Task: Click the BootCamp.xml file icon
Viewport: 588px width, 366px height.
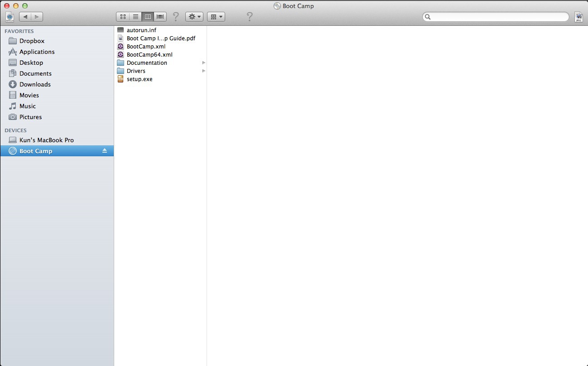Action: pyautogui.click(x=120, y=46)
